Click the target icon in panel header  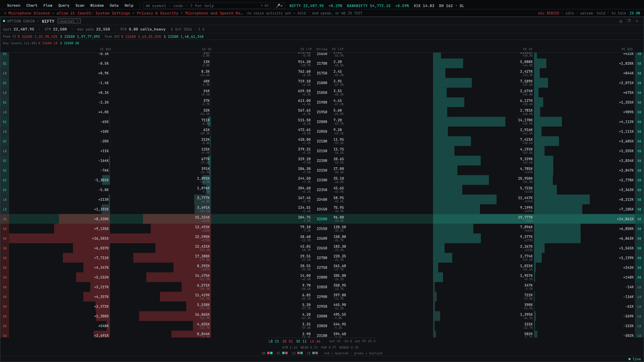(x=621, y=21)
